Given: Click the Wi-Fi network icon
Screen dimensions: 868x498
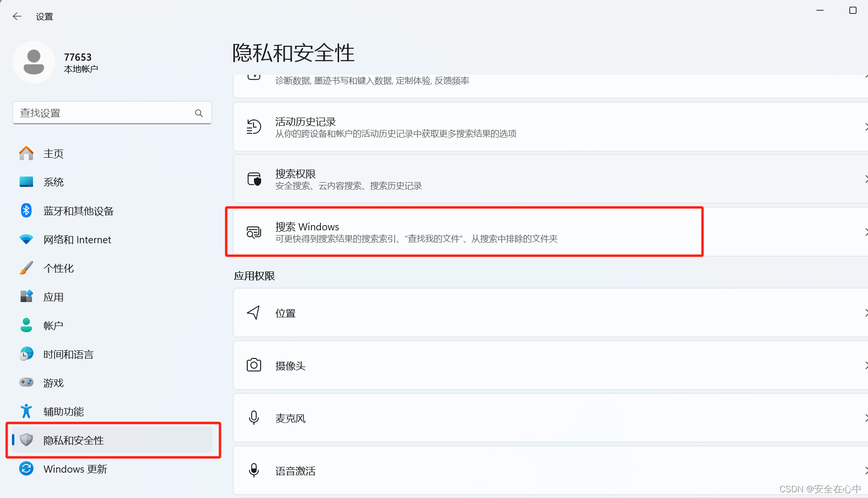Looking at the screenshot, I should (x=26, y=239).
